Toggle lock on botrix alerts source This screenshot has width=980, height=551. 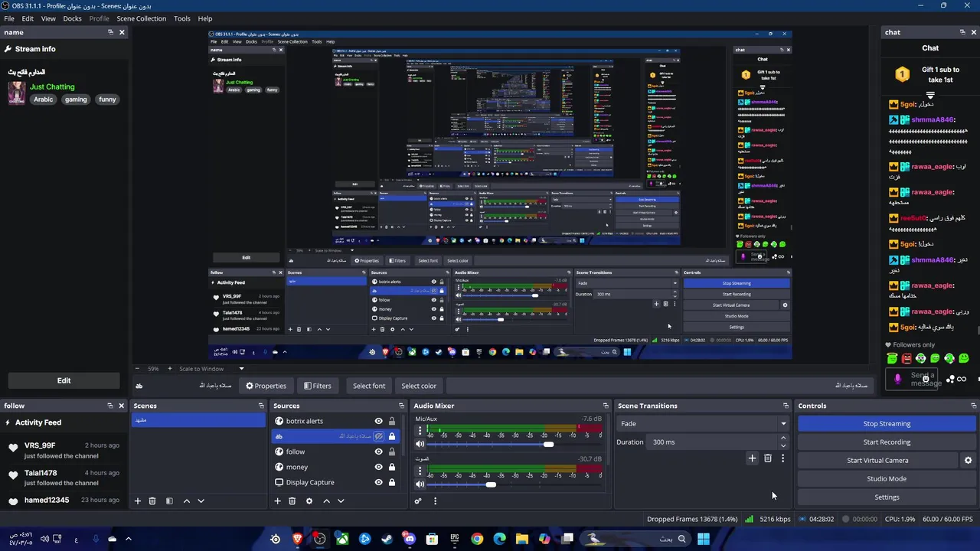point(392,421)
